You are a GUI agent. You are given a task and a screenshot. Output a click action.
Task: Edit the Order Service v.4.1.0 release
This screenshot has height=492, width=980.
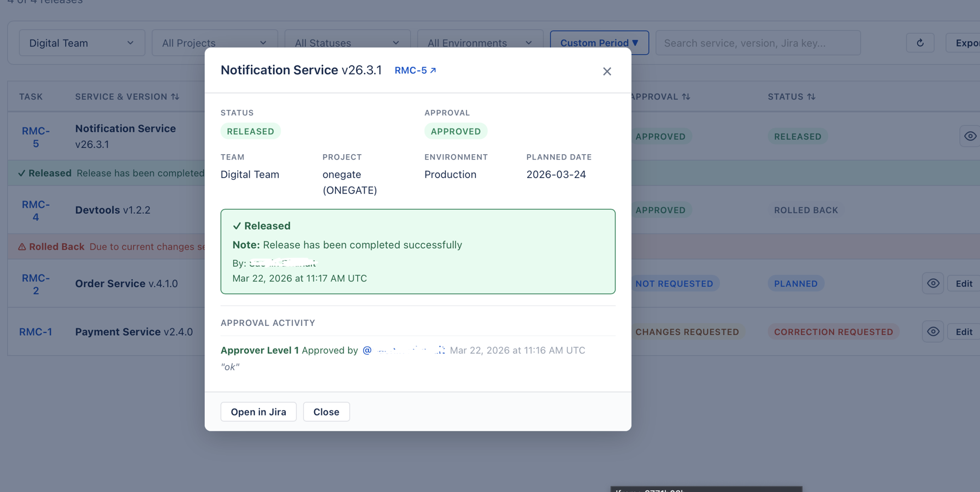tap(964, 283)
